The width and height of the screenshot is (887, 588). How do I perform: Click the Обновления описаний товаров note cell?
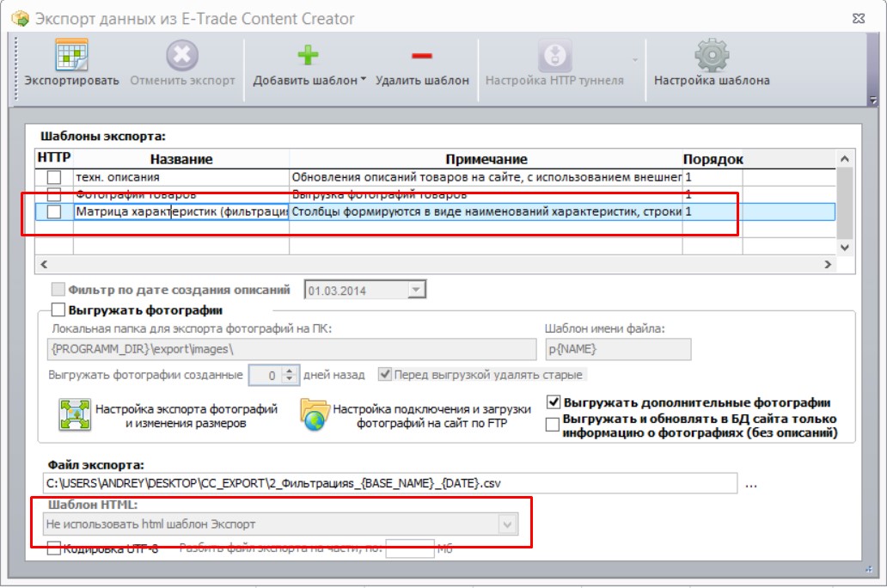coord(486,177)
